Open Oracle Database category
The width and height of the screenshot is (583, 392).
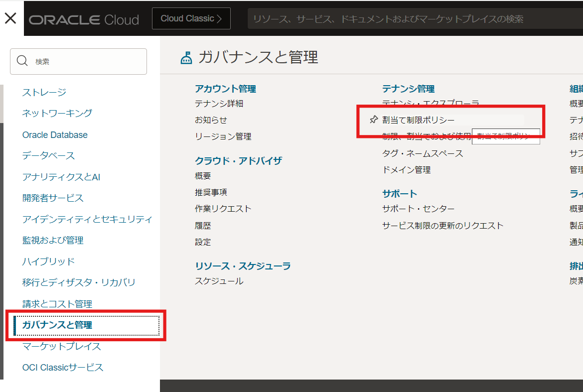[55, 135]
